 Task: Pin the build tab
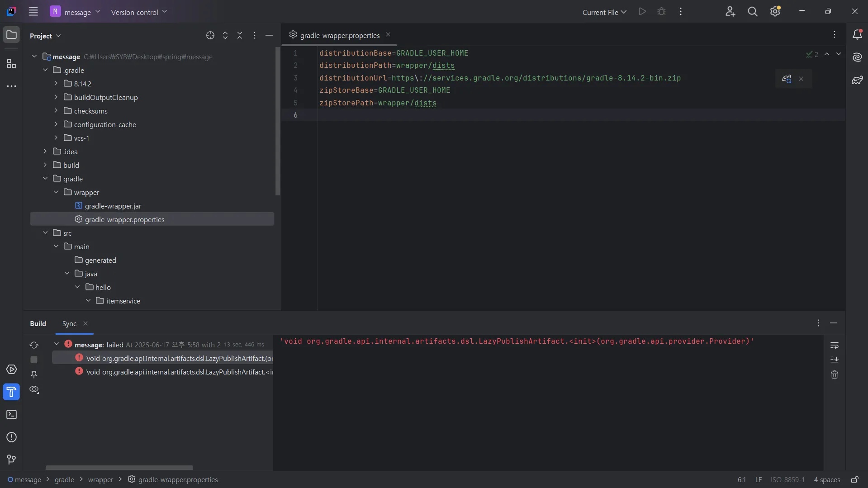coord(34,374)
